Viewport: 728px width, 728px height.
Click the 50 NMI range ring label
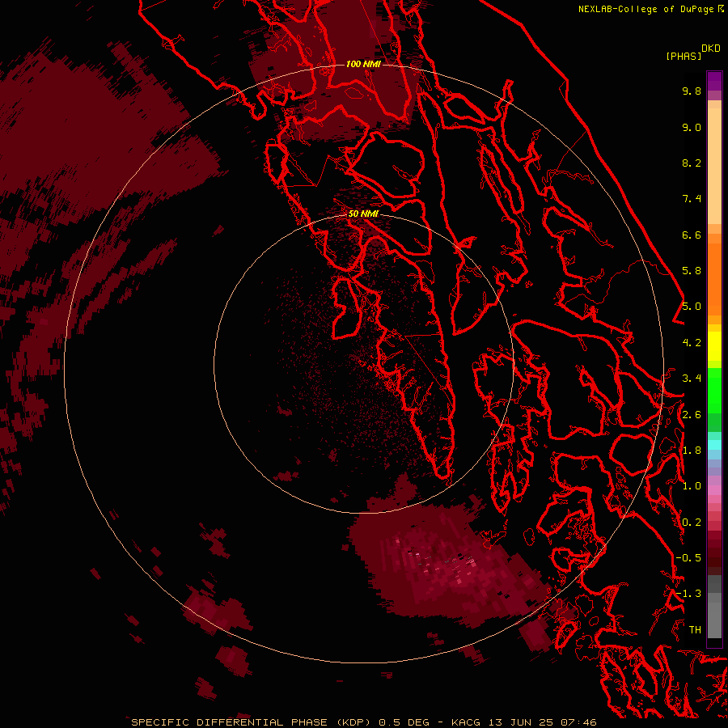pos(363,214)
